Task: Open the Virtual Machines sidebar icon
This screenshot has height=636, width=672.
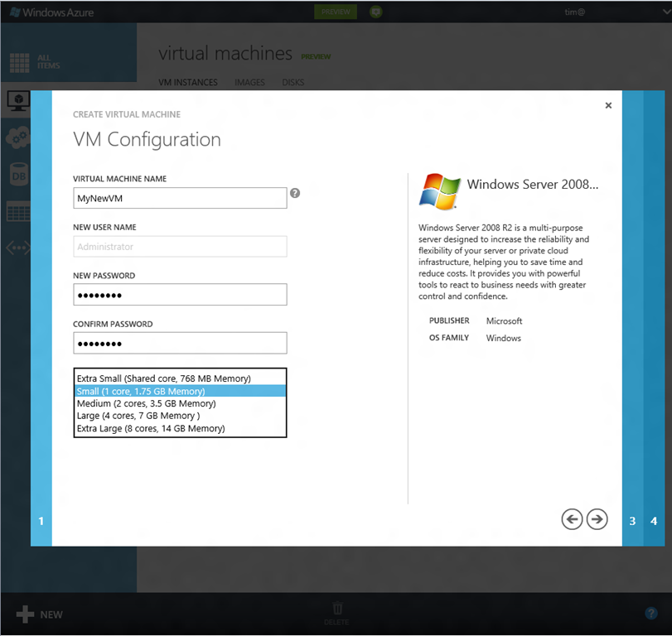Action: click(18, 101)
